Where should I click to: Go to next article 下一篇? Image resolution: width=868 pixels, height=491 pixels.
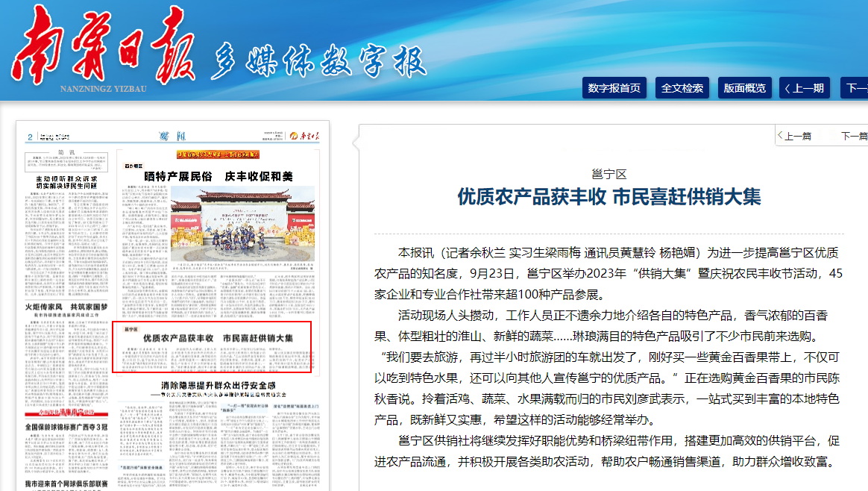click(854, 136)
